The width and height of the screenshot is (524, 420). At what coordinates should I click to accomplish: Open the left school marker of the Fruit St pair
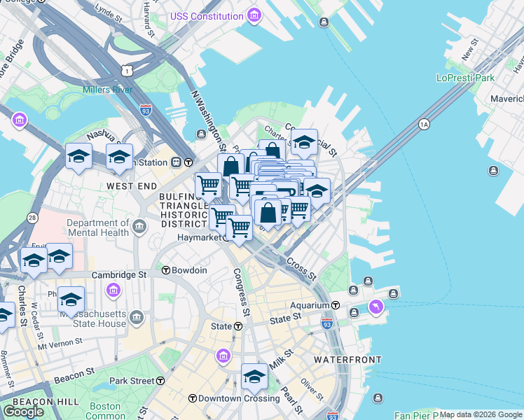coord(34,262)
